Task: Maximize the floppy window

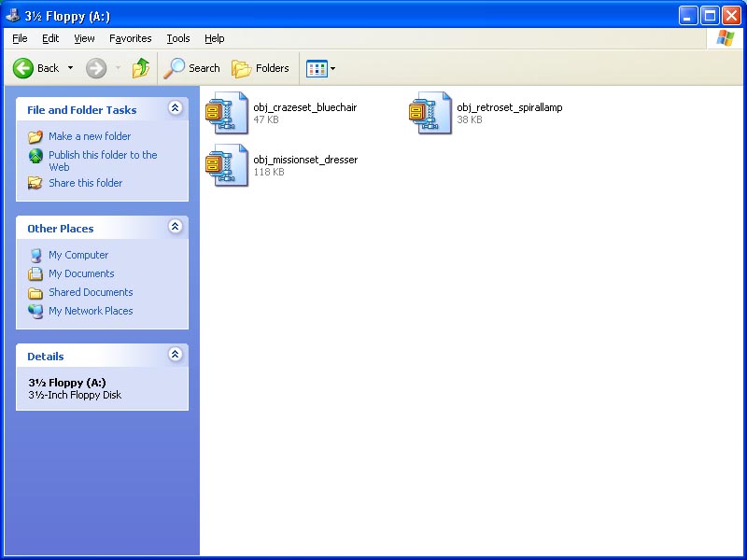Action: point(710,16)
